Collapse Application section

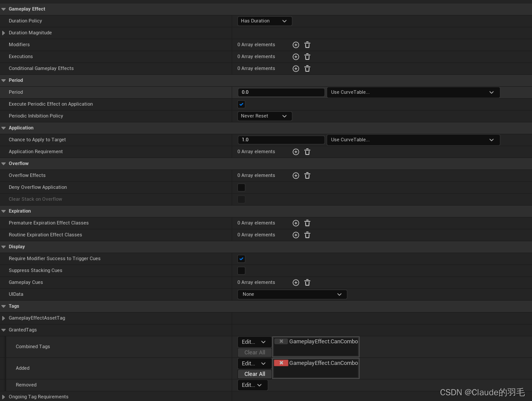(4, 128)
